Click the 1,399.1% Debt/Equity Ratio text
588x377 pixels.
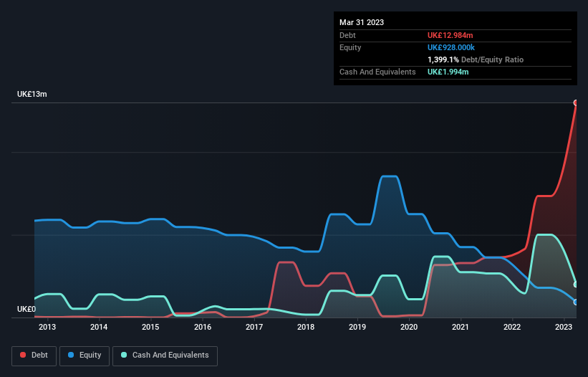(x=476, y=59)
